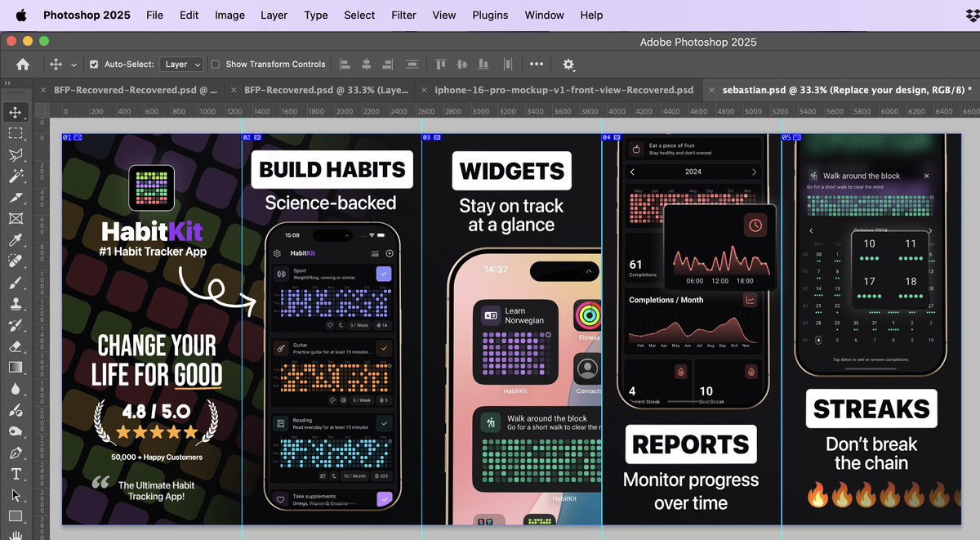980x540 pixels.
Task: Close the BFP-Recovered.psd @ 33.3% tab
Action: [234, 90]
